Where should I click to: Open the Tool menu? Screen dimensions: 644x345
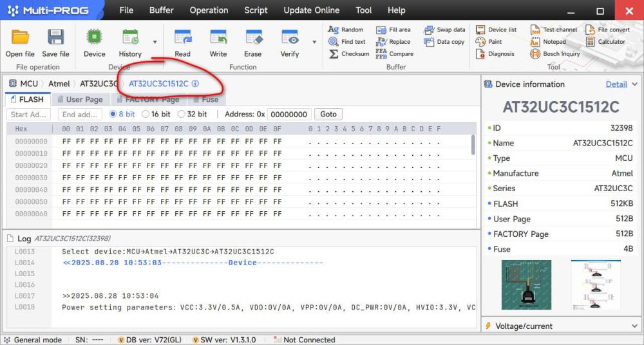(363, 10)
